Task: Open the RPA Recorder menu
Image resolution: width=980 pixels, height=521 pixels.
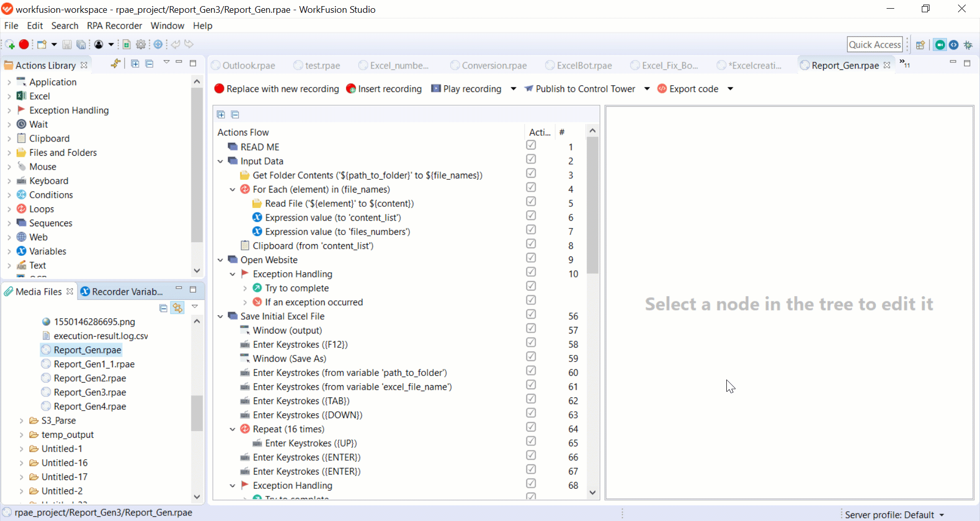Action: tap(114, 26)
